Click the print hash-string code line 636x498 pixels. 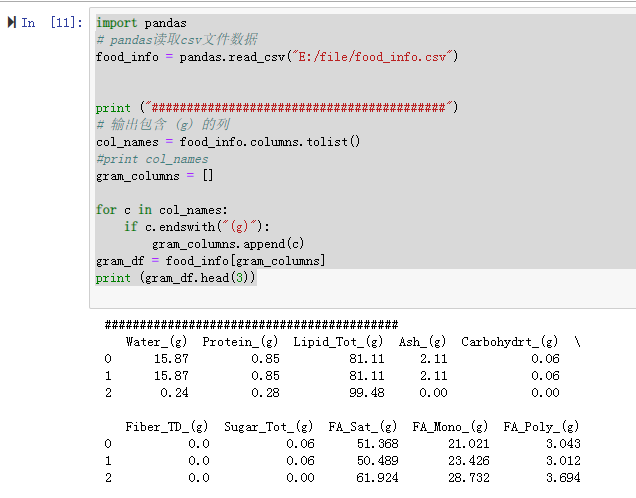tap(277, 107)
